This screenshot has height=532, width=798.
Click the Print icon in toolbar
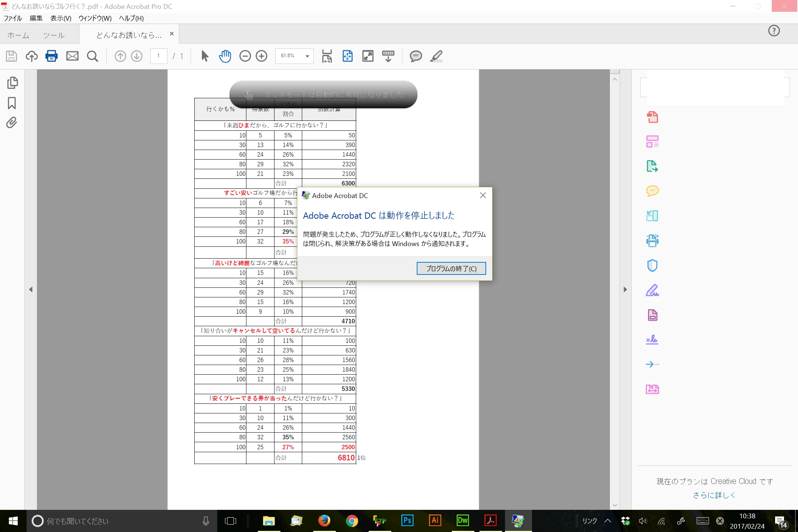pyautogui.click(x=51, y=56)
